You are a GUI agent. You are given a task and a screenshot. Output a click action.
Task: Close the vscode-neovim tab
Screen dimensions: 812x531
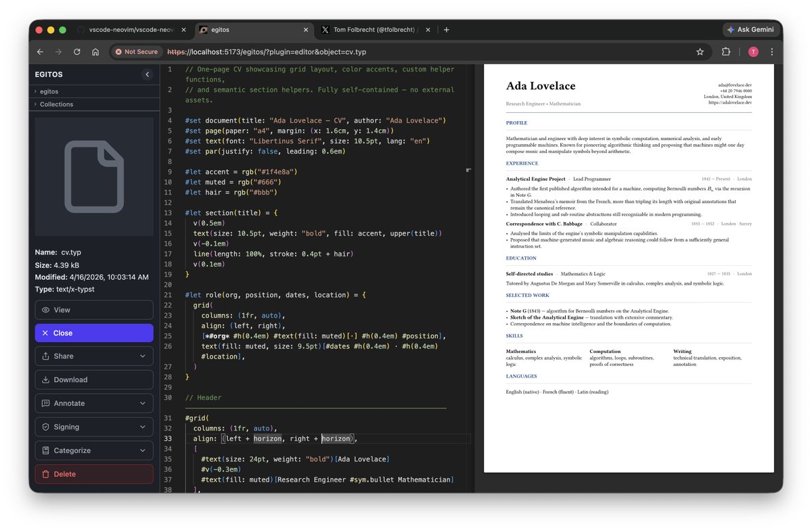coord(185,30)
